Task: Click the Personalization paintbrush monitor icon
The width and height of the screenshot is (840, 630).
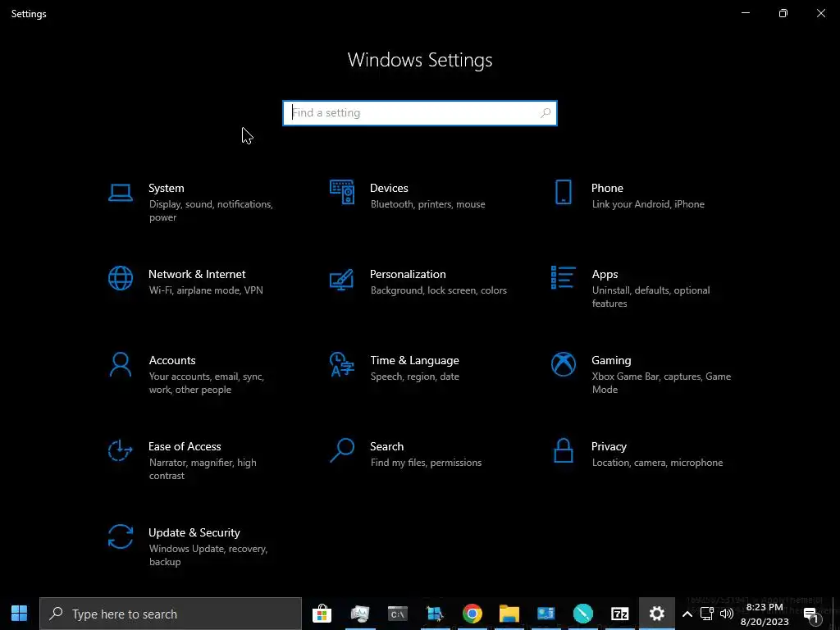Action: (x=341, y=280)
